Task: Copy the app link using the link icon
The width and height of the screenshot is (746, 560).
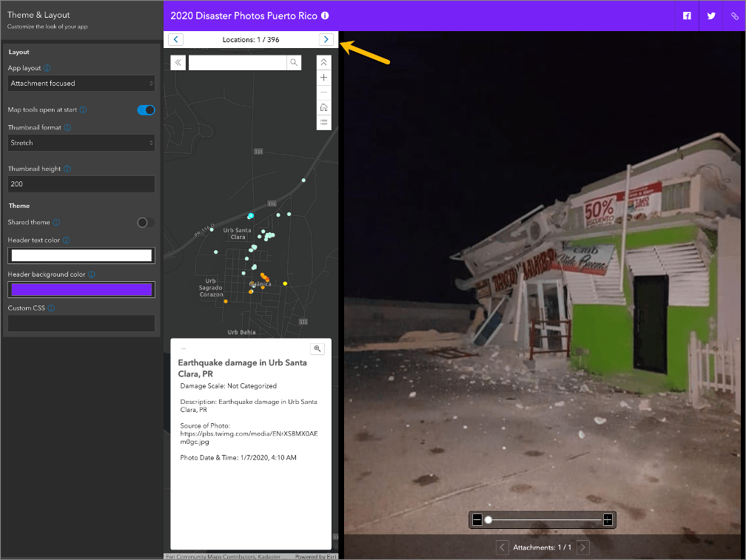Action: [x=735, y=15]
